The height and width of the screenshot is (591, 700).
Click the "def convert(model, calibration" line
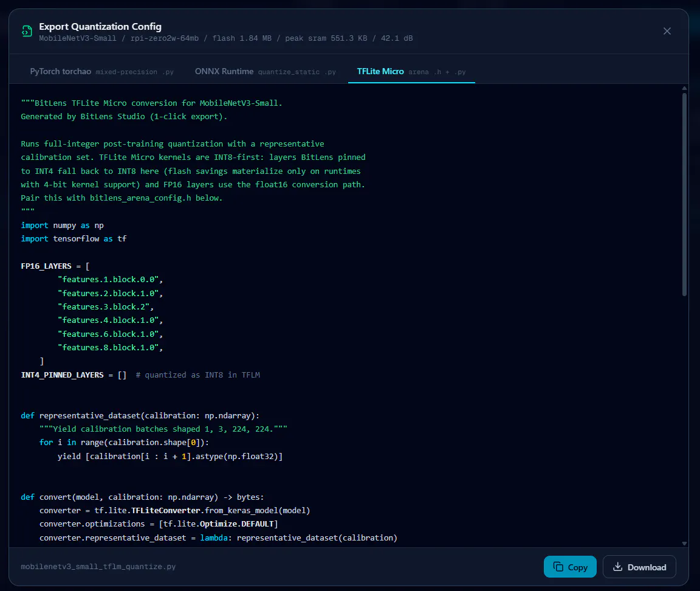[142, 497]
